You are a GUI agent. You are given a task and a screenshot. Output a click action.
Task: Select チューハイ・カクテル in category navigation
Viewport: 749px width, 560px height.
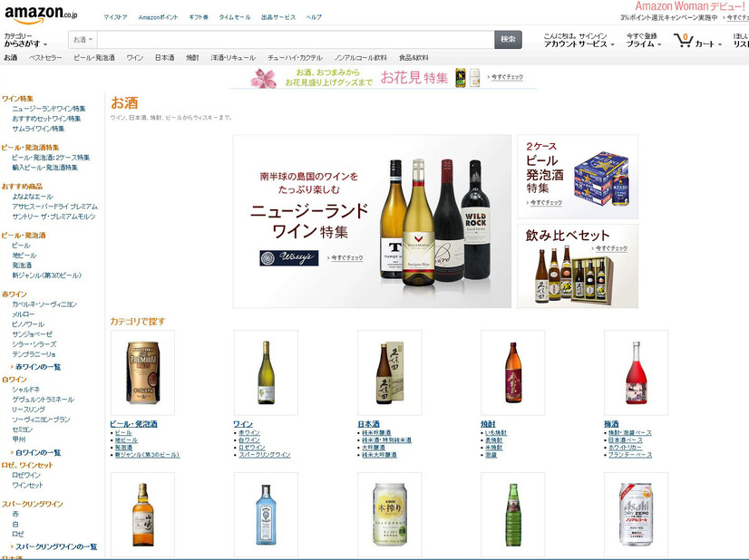295,58
